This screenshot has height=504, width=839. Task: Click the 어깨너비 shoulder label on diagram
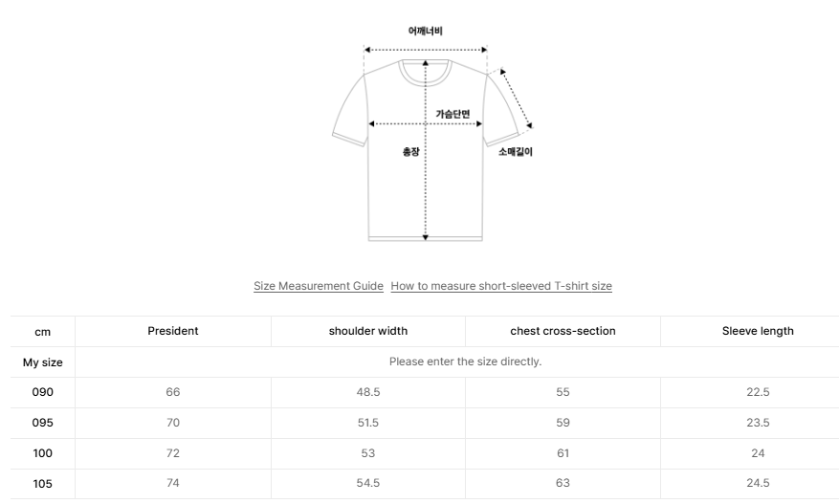[x=426, y=31]
